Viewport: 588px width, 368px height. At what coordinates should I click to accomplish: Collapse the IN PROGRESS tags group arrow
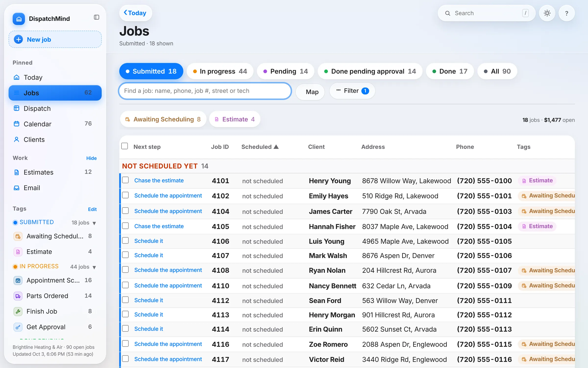click(94, 267)
